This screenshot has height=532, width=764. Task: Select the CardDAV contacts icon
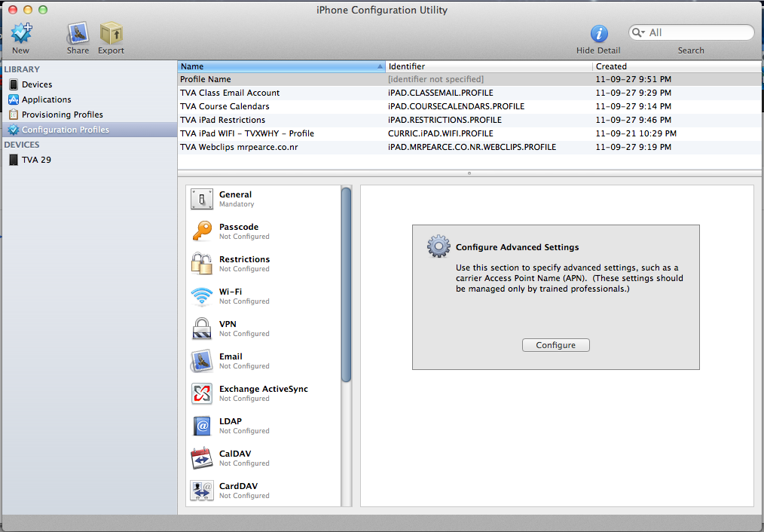(x=202, y=491)
